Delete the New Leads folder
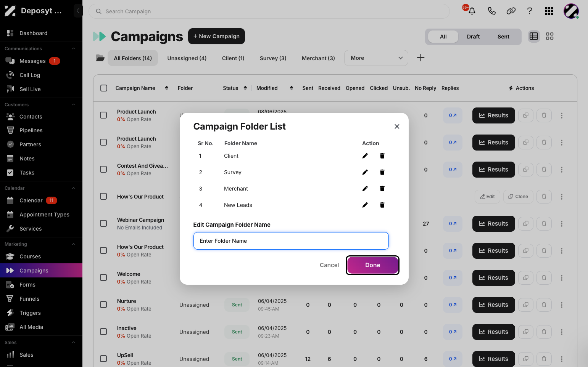The image size is (588, 367). 382,205
